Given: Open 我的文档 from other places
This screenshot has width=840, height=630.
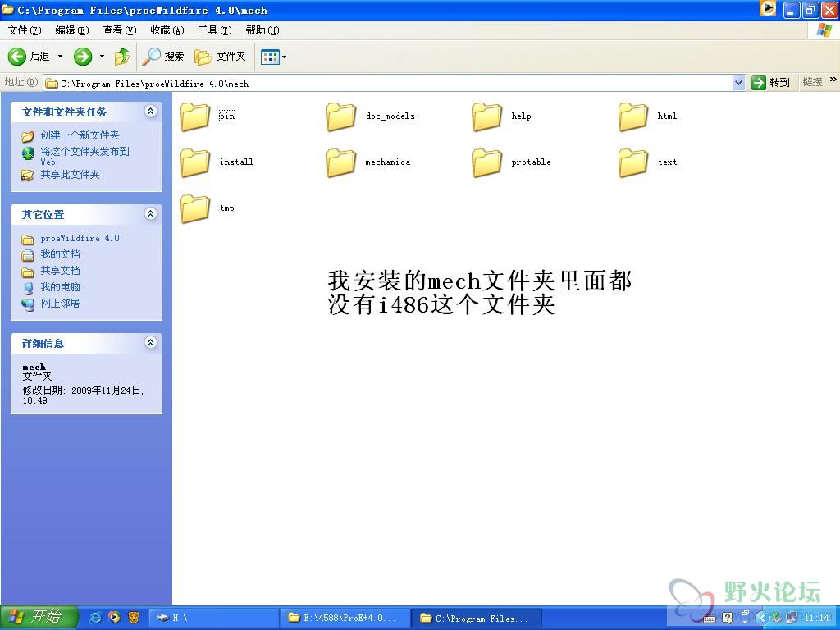Looking at the screenshot, I should (60, 254).
